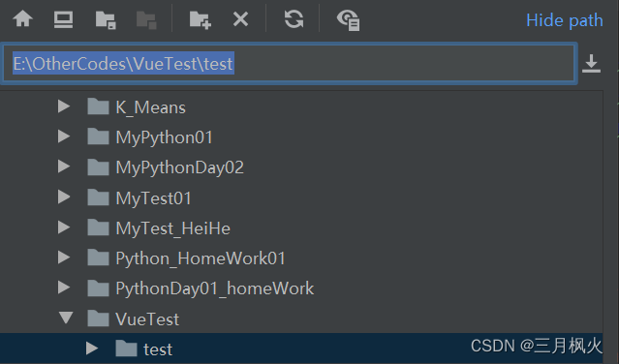Click the Module directory icon
The image size is (619, 364).
146,19
